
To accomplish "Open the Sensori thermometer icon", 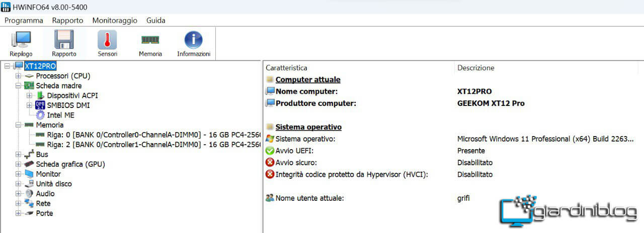I will (107, 44).
